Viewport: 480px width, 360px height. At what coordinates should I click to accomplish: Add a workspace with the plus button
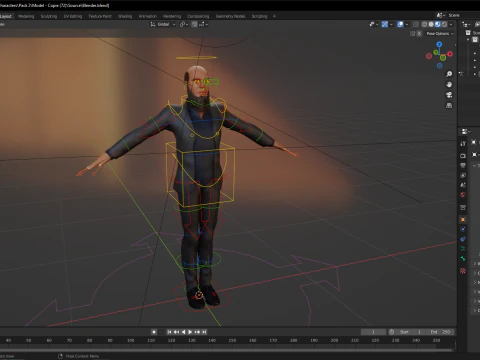[x=274, y=16]
